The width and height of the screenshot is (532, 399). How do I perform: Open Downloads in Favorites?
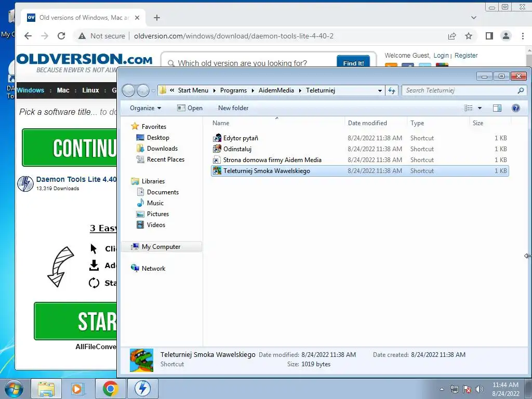162,148
